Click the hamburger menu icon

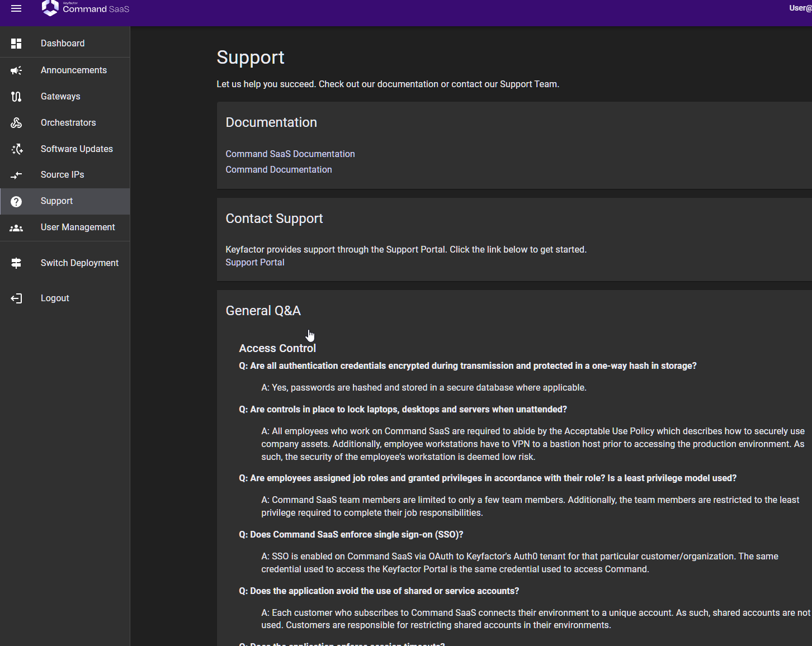tap(16, 8)
